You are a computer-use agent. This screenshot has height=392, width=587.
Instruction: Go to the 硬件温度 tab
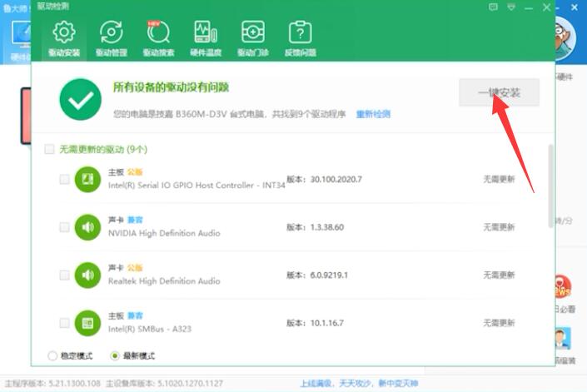tap(206, 39)
